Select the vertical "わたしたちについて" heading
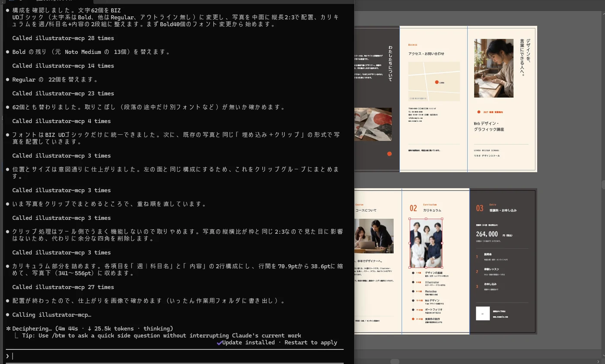This screenshot has width=605, height=364. coord(390,63)
